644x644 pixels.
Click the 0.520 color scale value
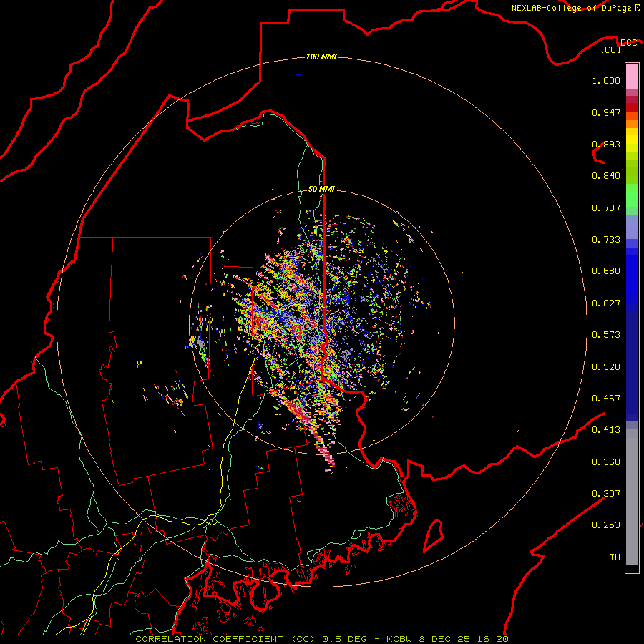pos(606,367)
